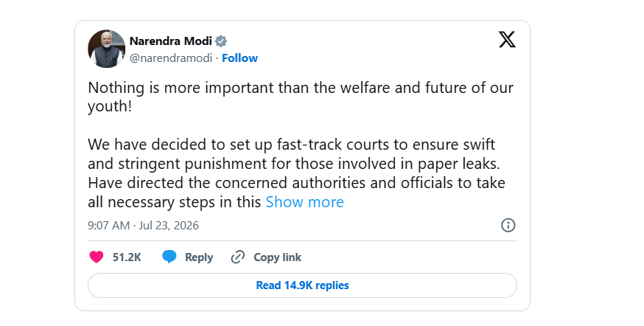Open Read 14.9K replies button
Screen dimensions: 644x326
(x=302, y=285)
